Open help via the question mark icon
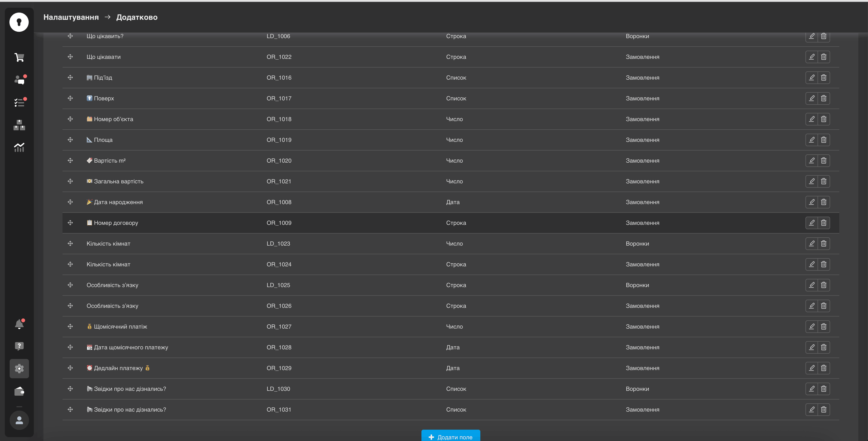Image resolution: width=868 pixels, height=441 pixels. pyautogui.click(x=19, y=346)
